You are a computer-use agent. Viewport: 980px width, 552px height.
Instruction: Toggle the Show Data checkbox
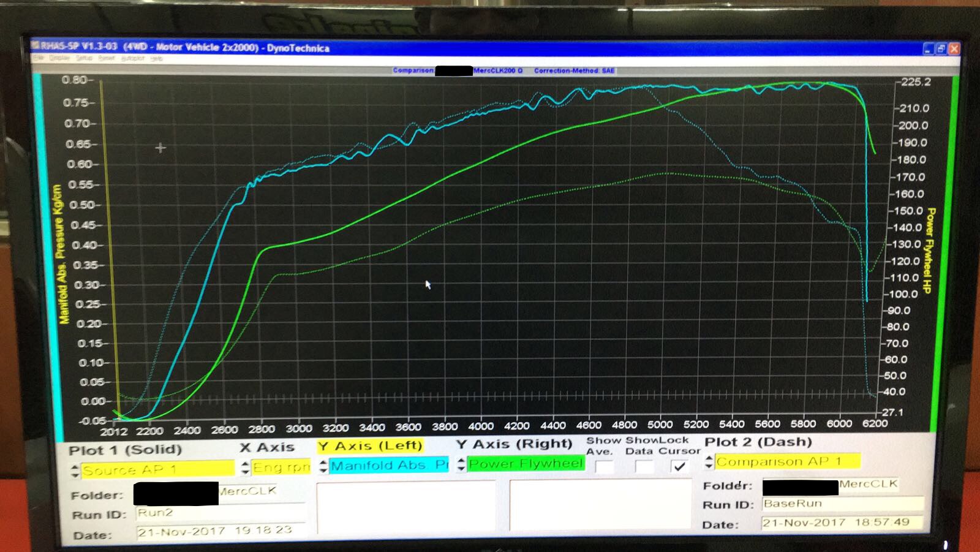pos(643,467)
